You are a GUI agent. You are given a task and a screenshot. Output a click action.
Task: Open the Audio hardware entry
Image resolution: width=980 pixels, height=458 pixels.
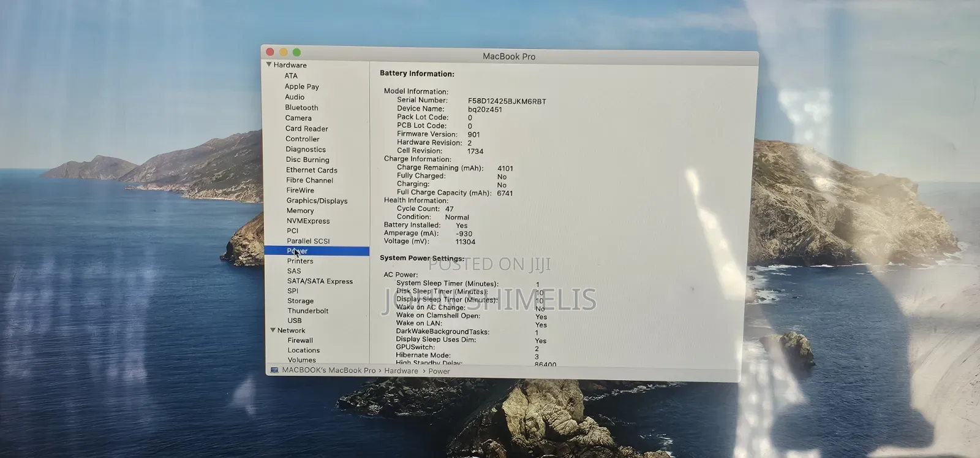[295, 97]
